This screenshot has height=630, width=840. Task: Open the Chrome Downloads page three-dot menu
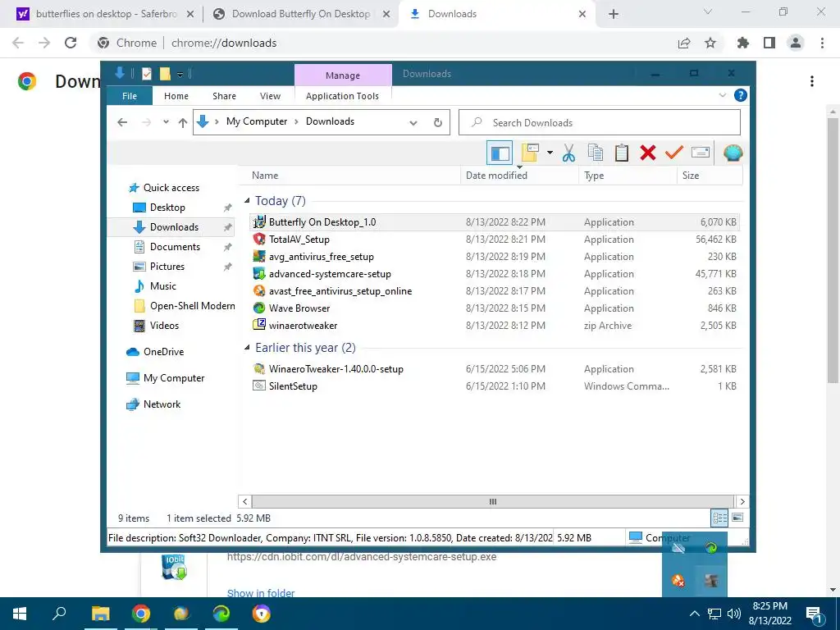(812, 81)
